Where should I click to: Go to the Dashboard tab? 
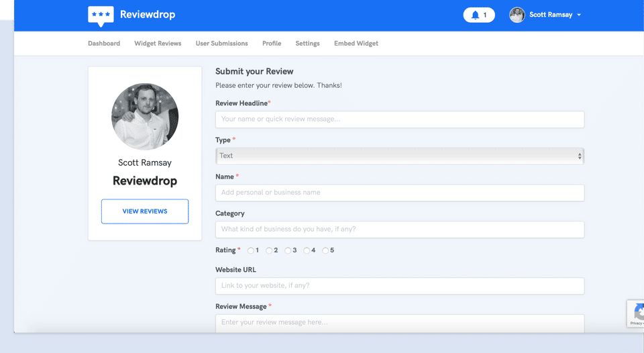(104, 44)
